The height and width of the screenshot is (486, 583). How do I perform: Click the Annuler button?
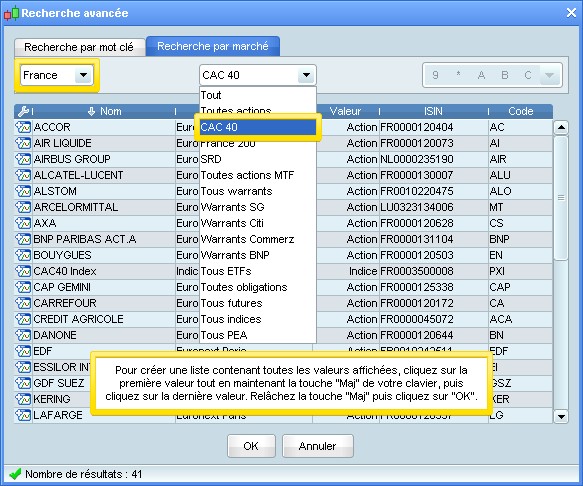(318, 446)
